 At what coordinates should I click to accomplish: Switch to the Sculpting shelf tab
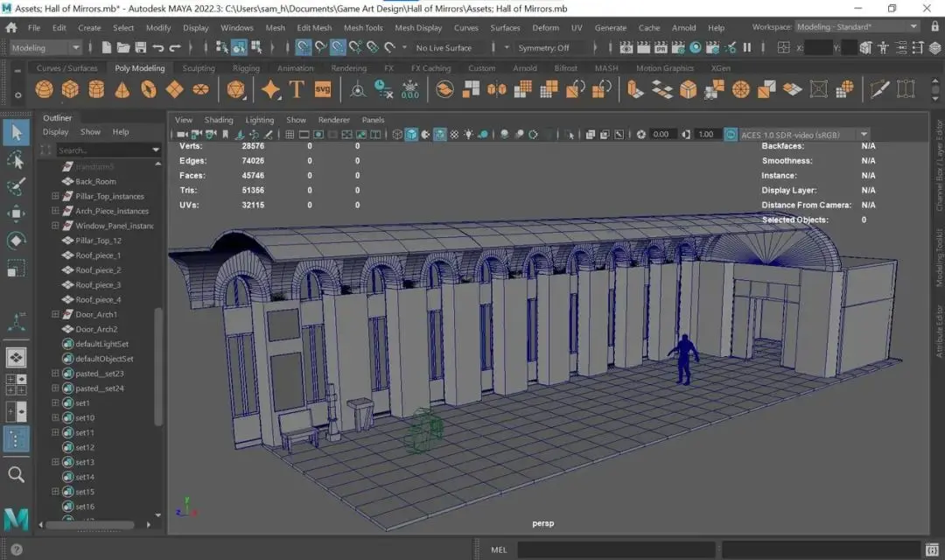(199, 68)
